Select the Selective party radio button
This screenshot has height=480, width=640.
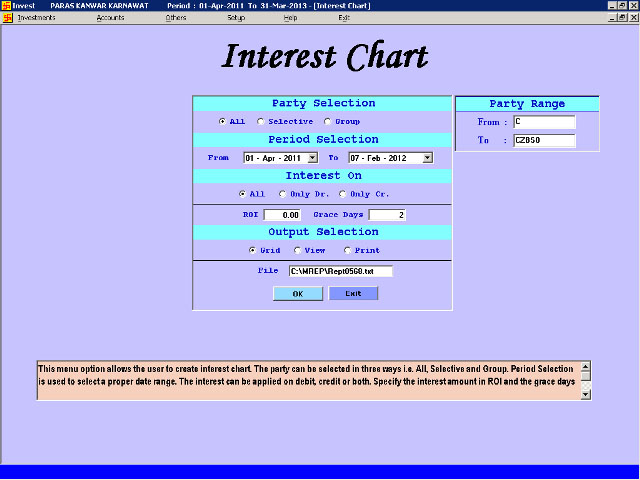point(261,122)
